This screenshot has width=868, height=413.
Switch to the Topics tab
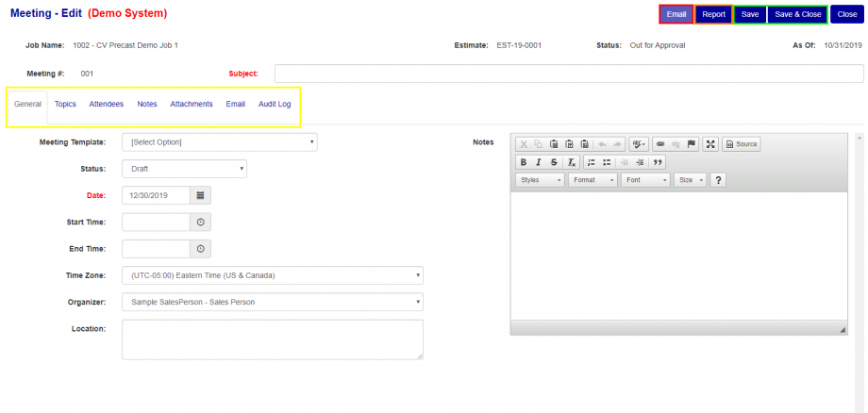pyautogui.click(x=65, y=104)
